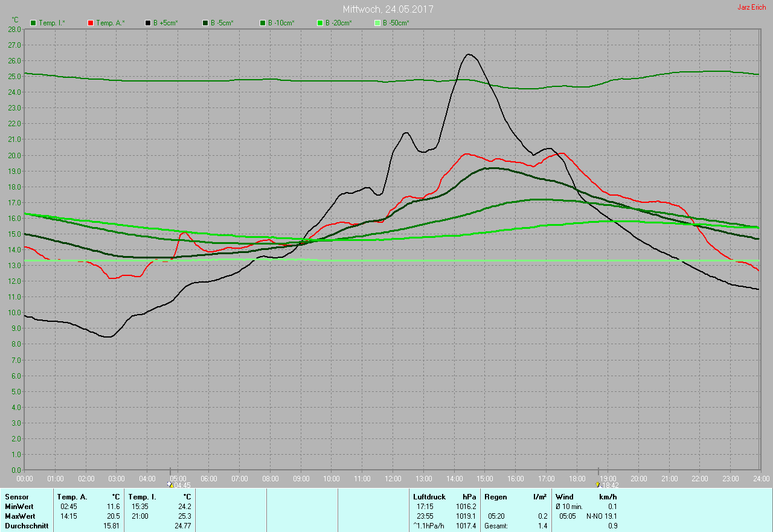Click the sunrise icon at 04:45
Image resolution: width=773 pixels, height=532 pixels.
coord(171,484)
